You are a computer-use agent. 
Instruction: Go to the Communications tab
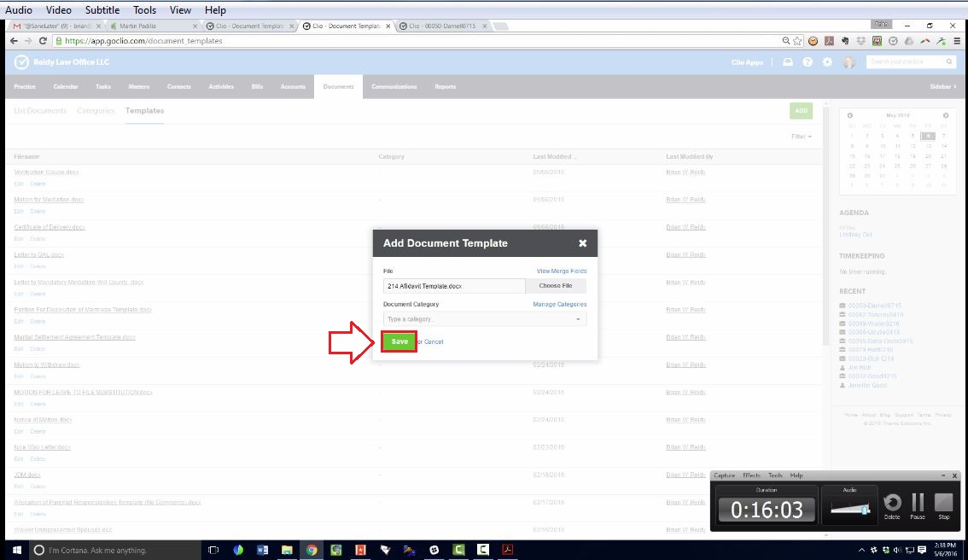point(394,86)
